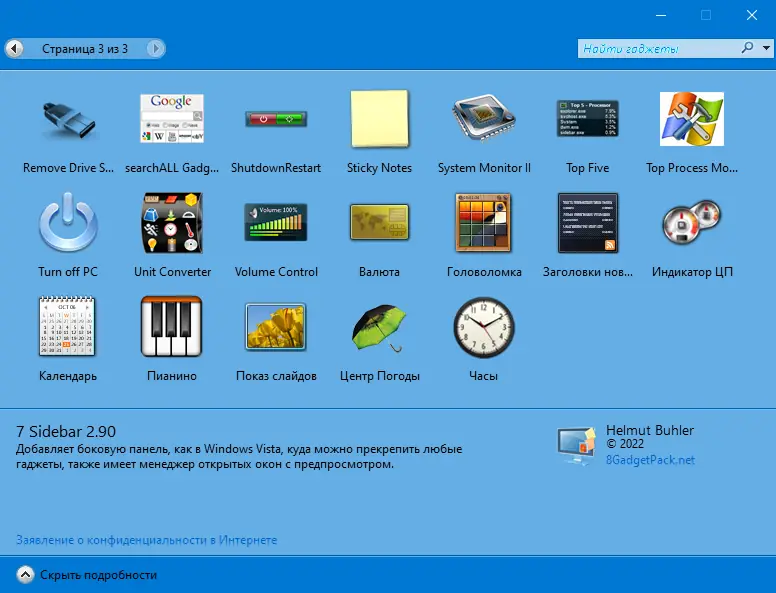The height and width of the screenshot is (593, 776).
Task: Open Заявление о конфиденциальности в Интернете link
Action: 146,540
